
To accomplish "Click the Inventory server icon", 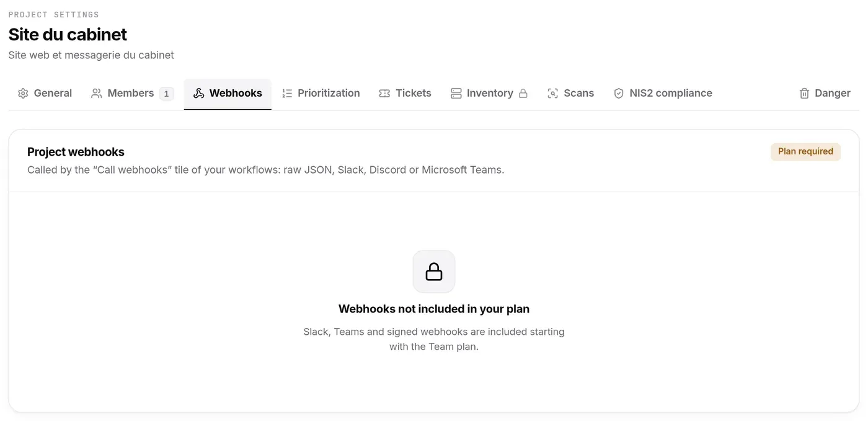I will [x=456, y=94].
